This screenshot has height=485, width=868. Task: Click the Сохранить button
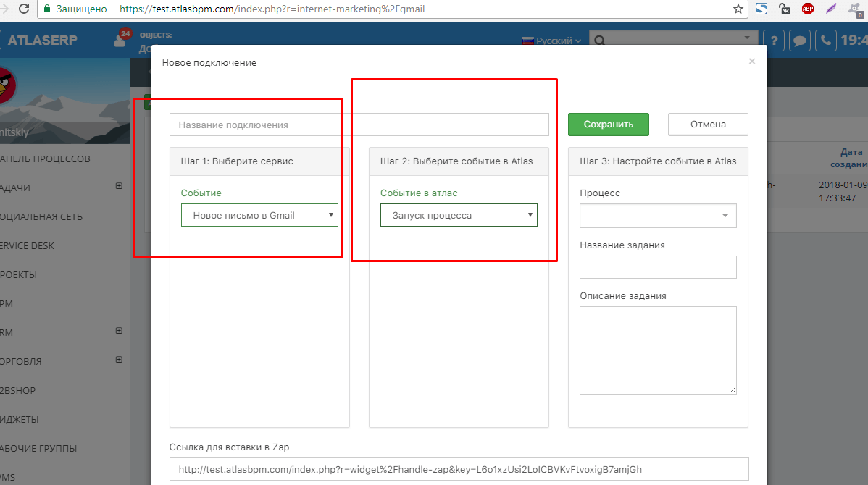(609, 125)
